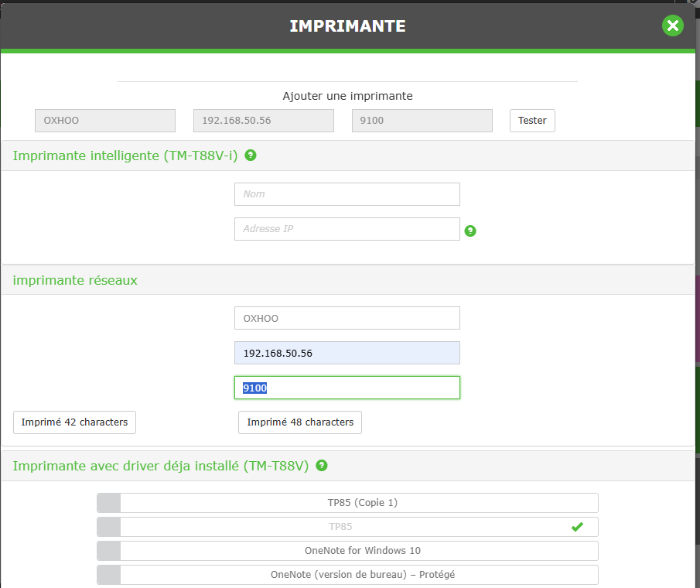Click the Tester button

(x=532, y=121)
